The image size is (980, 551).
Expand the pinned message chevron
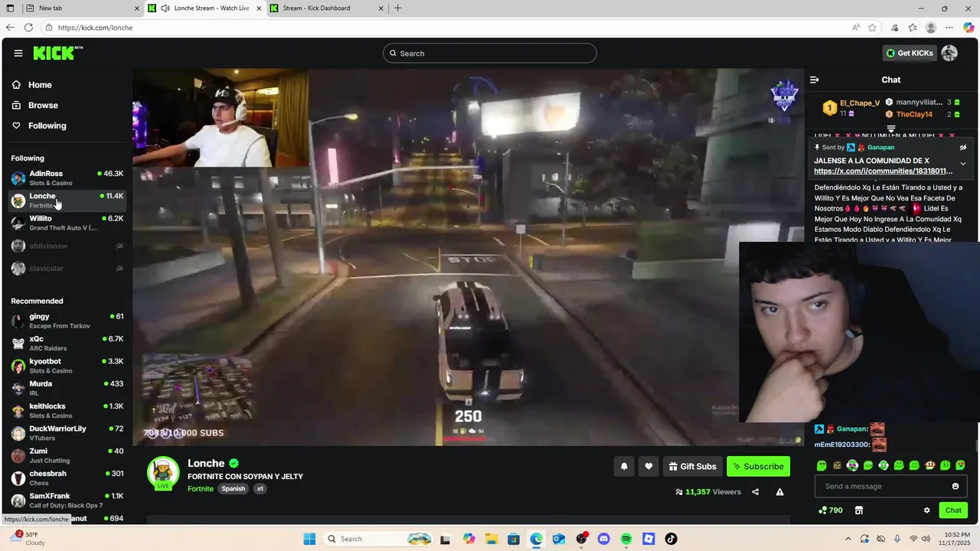963,164
